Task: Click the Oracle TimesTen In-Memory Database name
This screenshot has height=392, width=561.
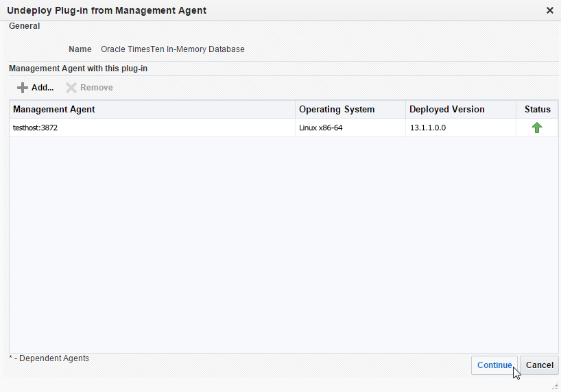Action: pos(173,49)
